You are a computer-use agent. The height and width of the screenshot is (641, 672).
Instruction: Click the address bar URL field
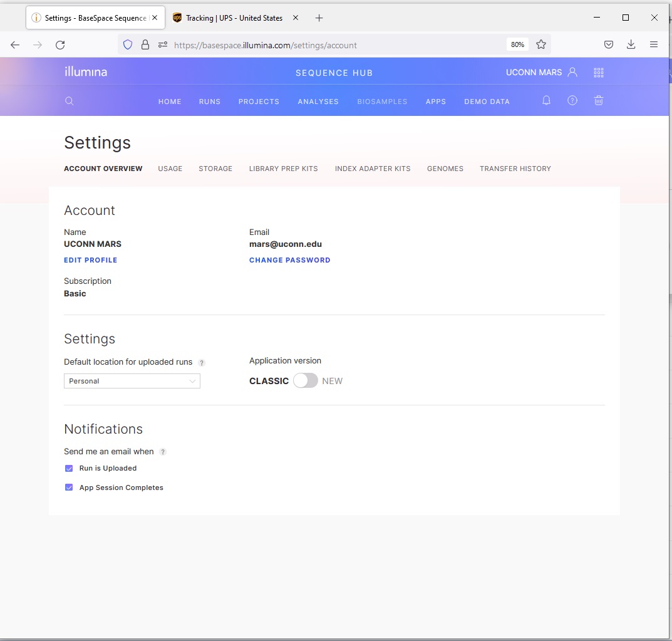(x=313, y=44)
